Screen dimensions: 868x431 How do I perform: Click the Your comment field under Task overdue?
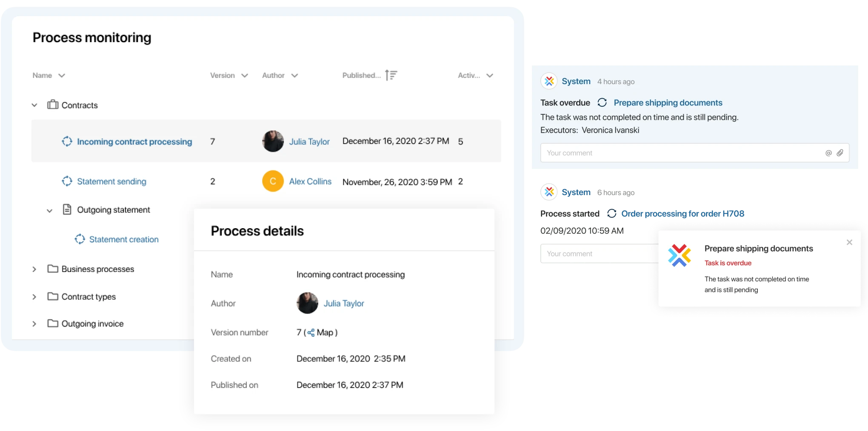(x=681, y=153)
